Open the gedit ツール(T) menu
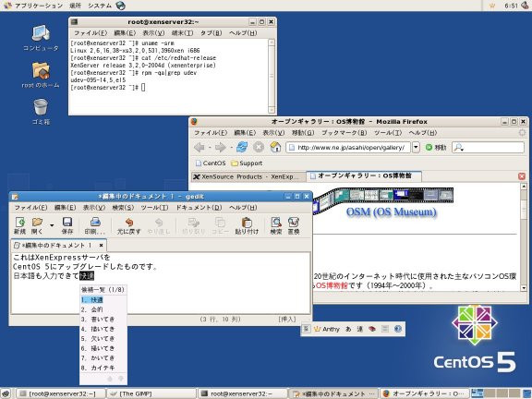 pos(155,207)
